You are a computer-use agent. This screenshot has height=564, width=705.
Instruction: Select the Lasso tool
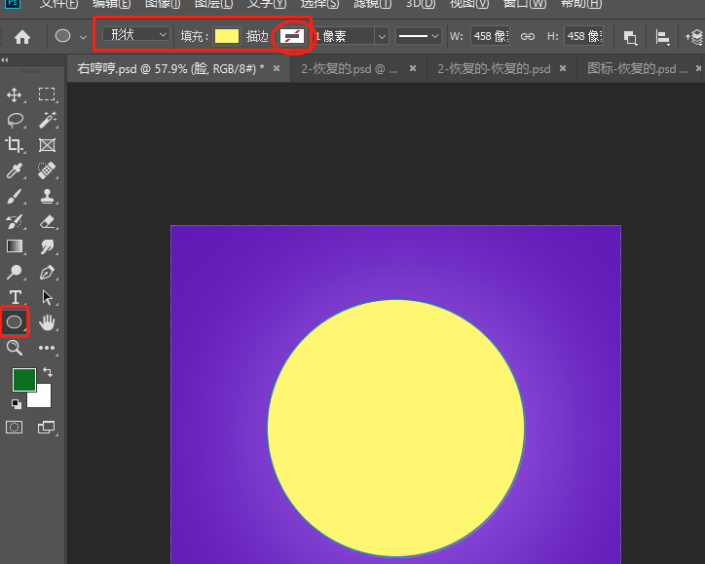click(15, 120)
